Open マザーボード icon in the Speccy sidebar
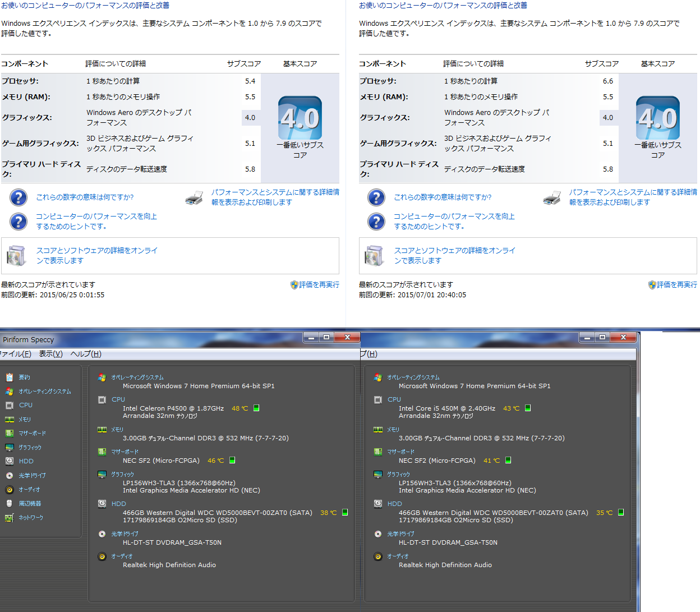Screen dimensions: 700x612 pyautogui.click(x=10, y=433)
